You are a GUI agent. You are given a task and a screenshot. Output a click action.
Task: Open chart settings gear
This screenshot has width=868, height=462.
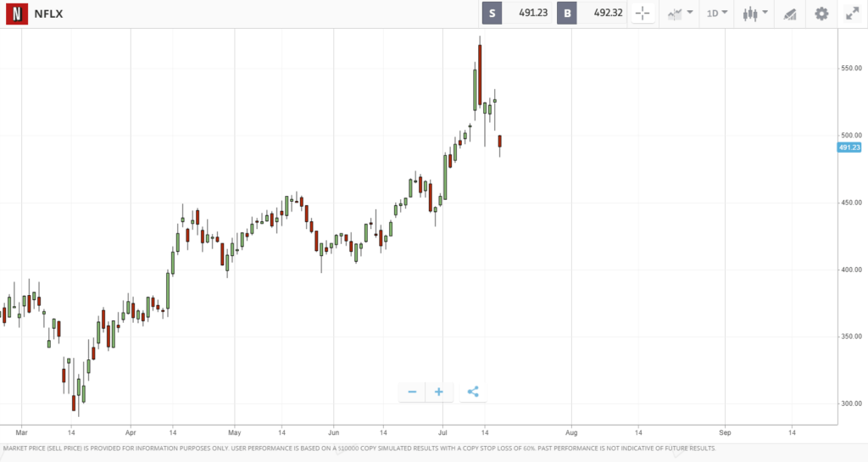(821, 14)
